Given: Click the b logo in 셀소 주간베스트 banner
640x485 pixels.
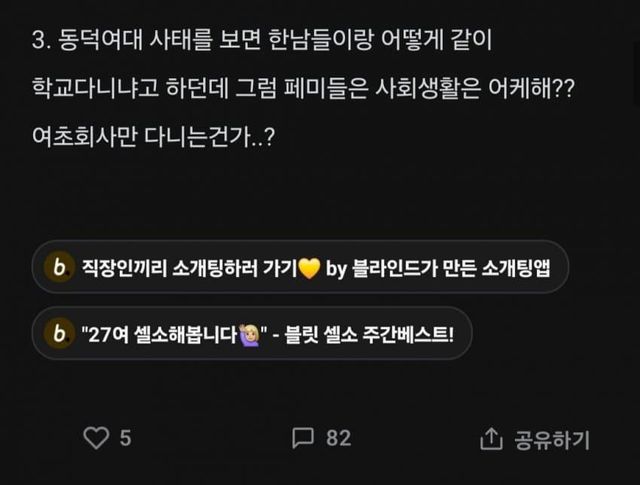Looking at the screenshot, I should coord(60,334).
